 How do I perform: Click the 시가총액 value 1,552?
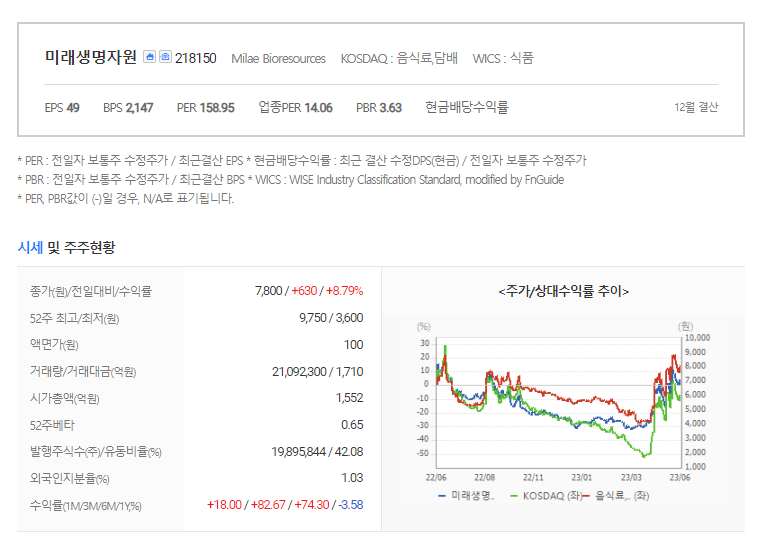pyautogui.click(x=349, y=398)
